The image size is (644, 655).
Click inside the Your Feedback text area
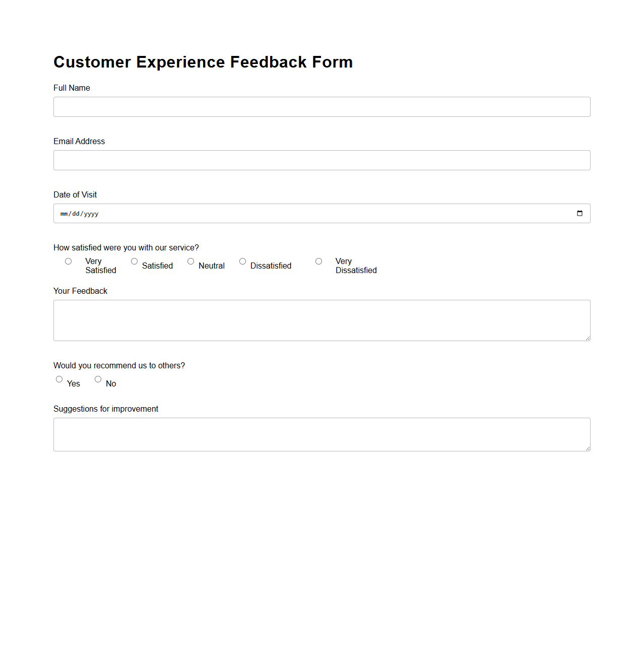coord(321,320)
